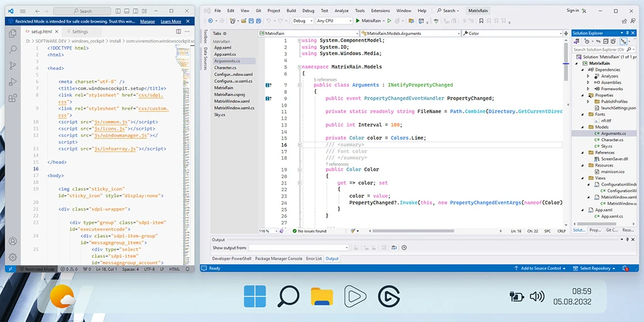Open Run and Debug view in VS Code
Image resolution: width=644 pixels, height=322 pixels.
tap(13, 80)
